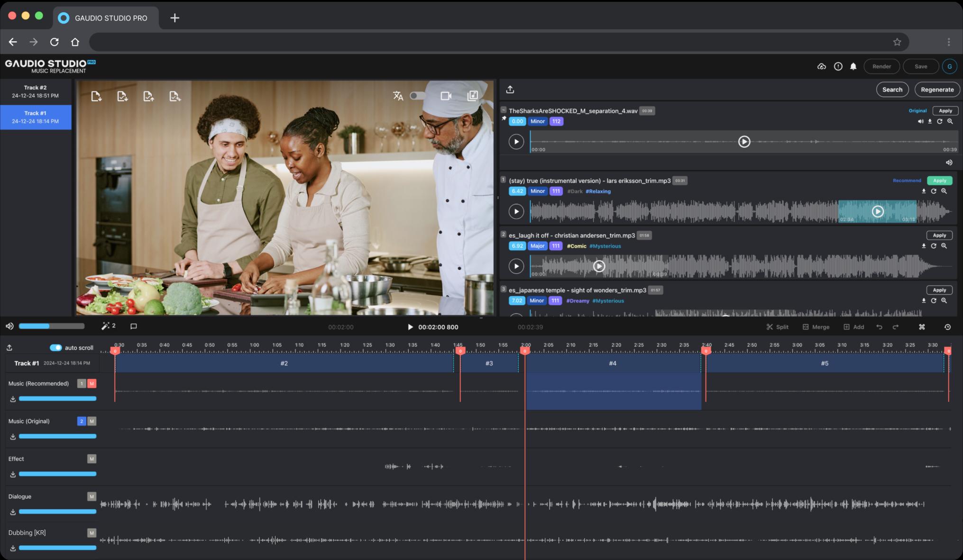Click the undo arrow above timeline

(x=879, y=327)
